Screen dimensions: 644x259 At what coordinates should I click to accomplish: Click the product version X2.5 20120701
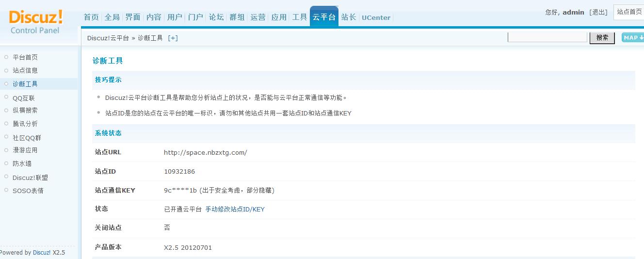tap(188, 247)
